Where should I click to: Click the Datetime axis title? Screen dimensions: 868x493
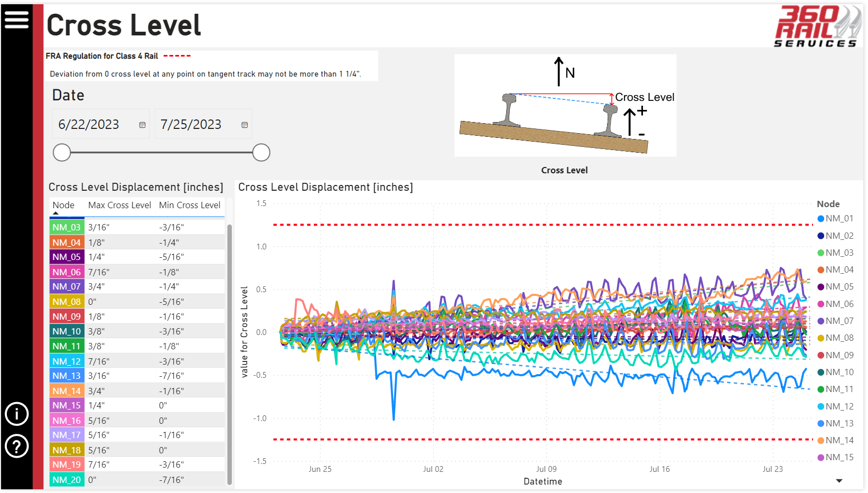[x=543, y=481]
